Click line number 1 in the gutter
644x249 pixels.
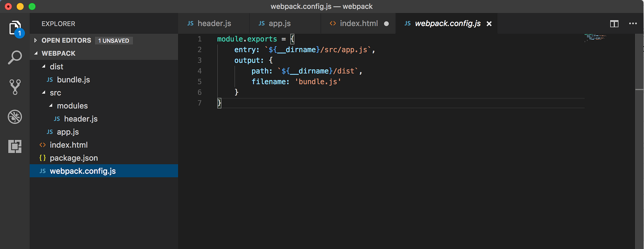[x=200, y=39]
